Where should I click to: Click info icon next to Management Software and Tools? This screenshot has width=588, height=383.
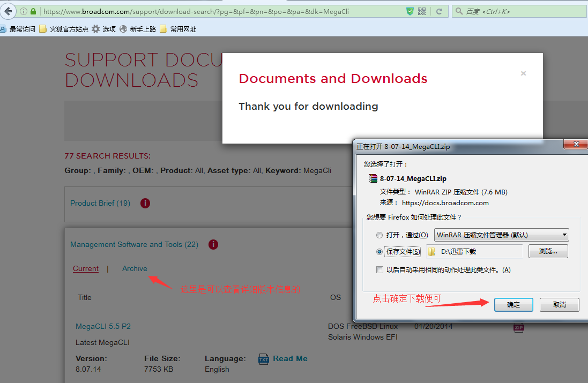(213, 244)
